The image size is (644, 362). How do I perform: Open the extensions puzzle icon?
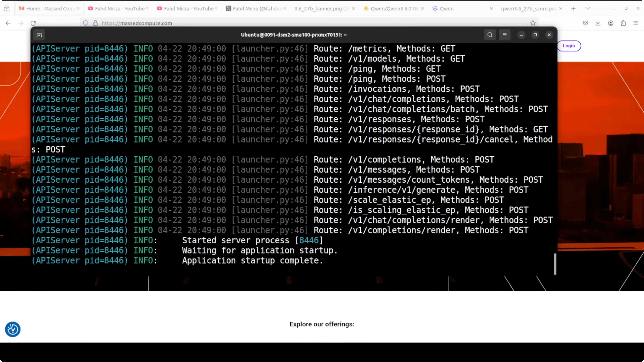coord(623,23)
